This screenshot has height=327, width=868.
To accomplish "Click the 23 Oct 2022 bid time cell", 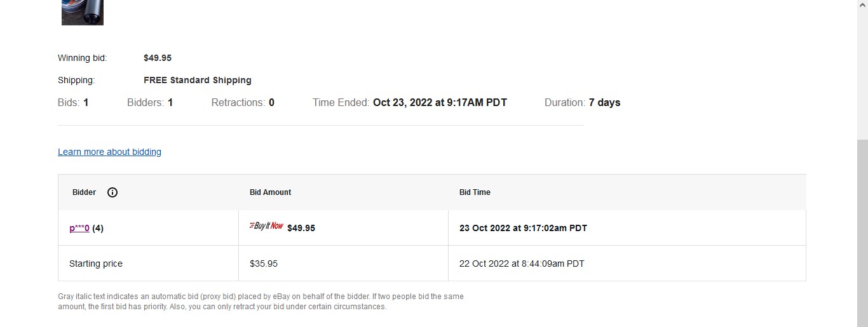I will 523,228.
